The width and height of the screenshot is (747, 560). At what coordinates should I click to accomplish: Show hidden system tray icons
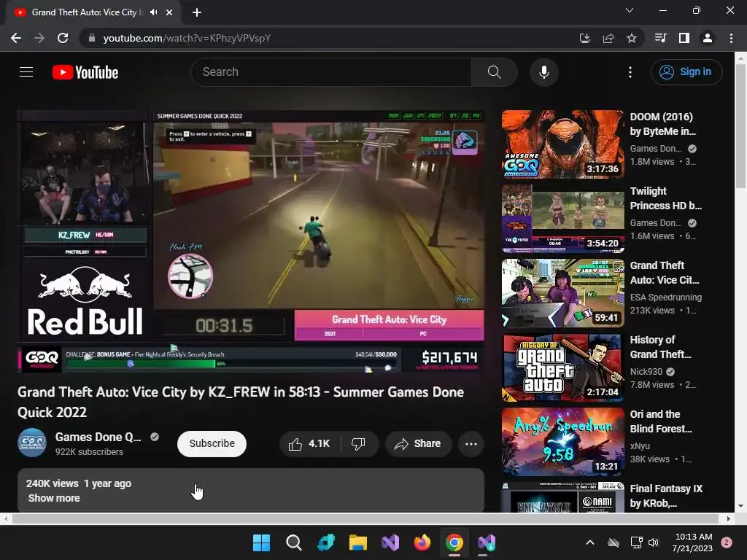[589, 542]
